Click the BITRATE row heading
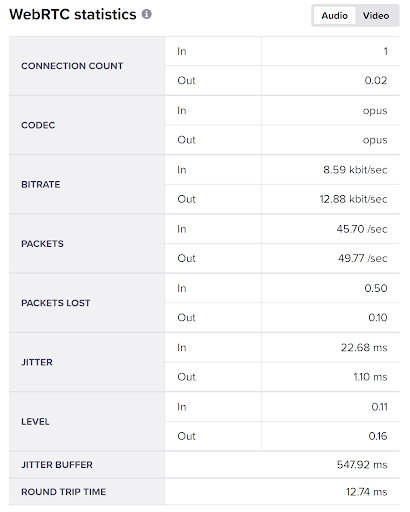The image size is (410, 512). 41,185
